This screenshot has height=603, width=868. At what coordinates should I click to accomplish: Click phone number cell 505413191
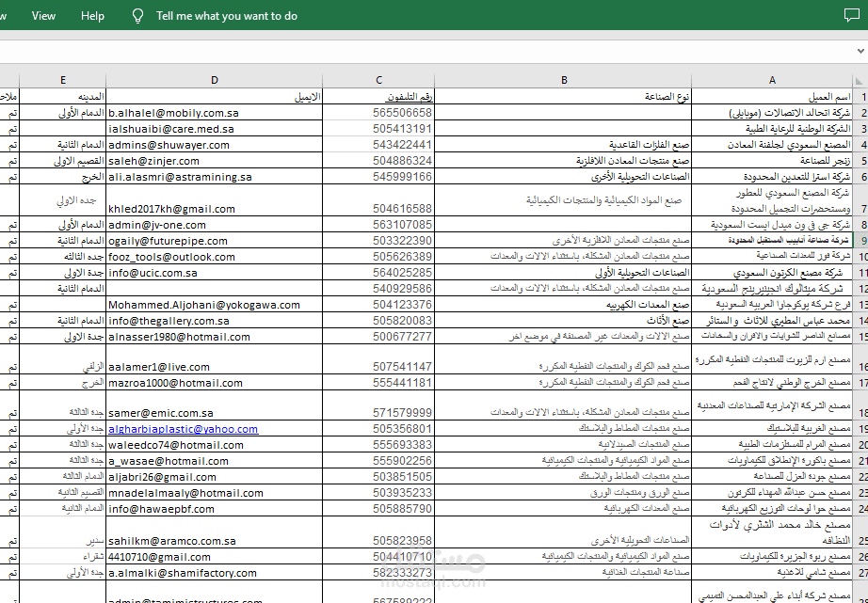click(x=378, y=129)
